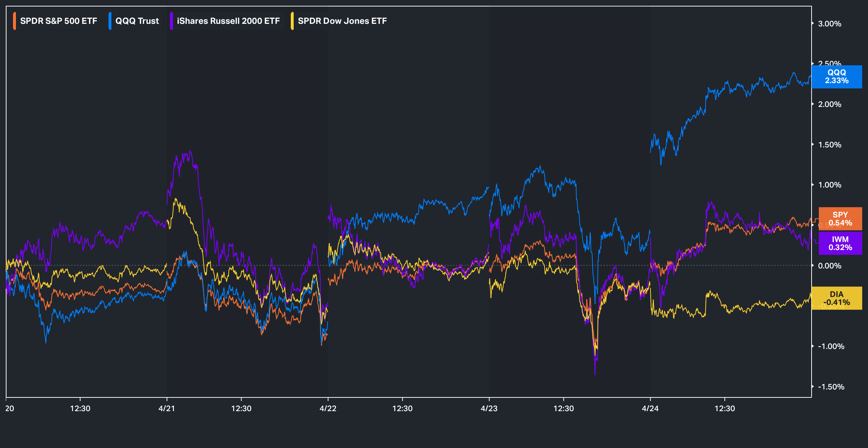Click the 0.00% baseline axis label

[x=830, y=266]
